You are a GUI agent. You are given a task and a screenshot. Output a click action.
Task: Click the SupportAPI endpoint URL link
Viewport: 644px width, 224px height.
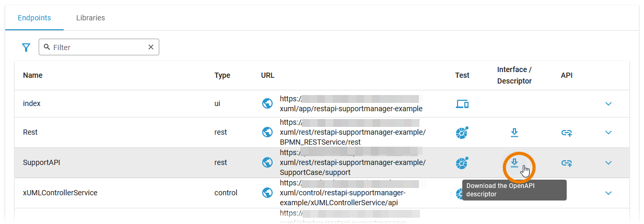353,162
